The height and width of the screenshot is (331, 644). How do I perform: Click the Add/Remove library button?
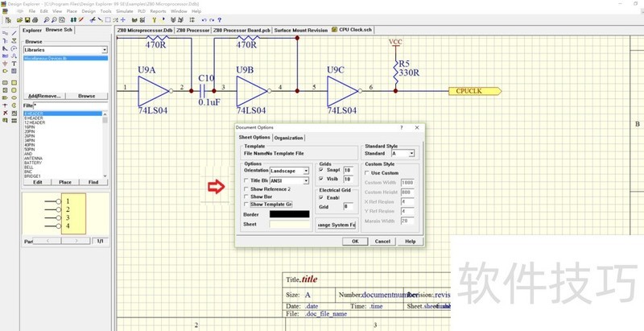coord(43,96)
